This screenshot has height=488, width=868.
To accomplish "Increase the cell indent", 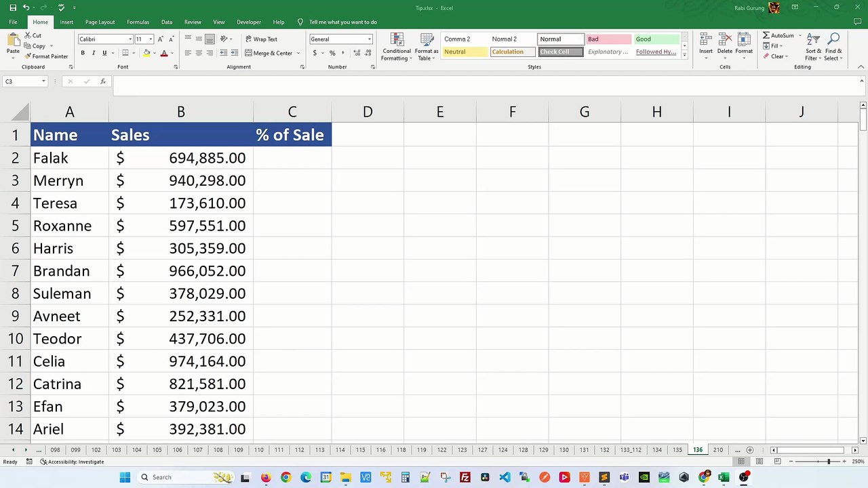I will pos(234,53).
